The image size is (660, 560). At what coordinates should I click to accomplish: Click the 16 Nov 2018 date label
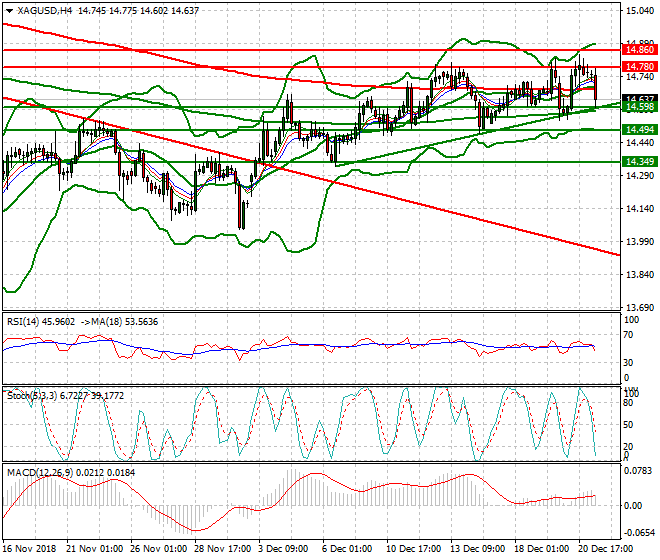click(x=29, y=549)
